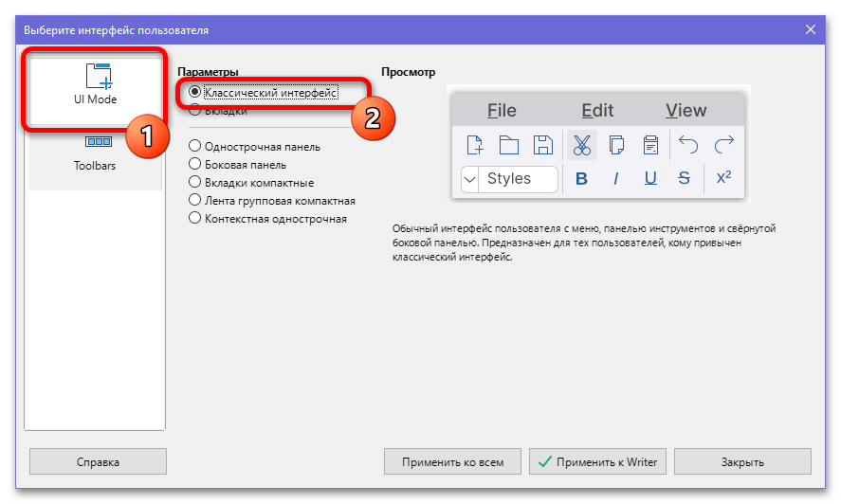
Task: Click the Просмотр heading label
Action: 408,72
